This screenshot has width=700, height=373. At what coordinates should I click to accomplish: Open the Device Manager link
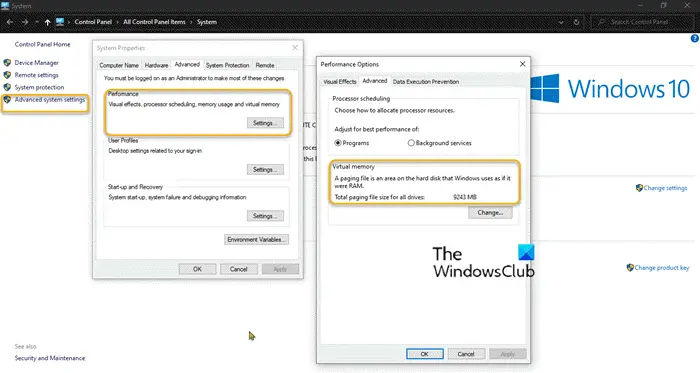coord(37,62)
